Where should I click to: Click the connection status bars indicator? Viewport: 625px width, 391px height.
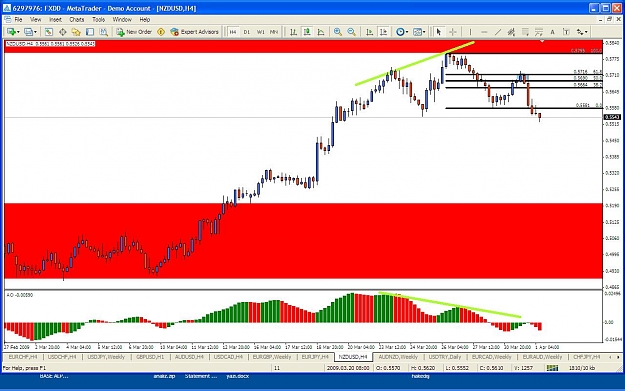click(552, 368)
